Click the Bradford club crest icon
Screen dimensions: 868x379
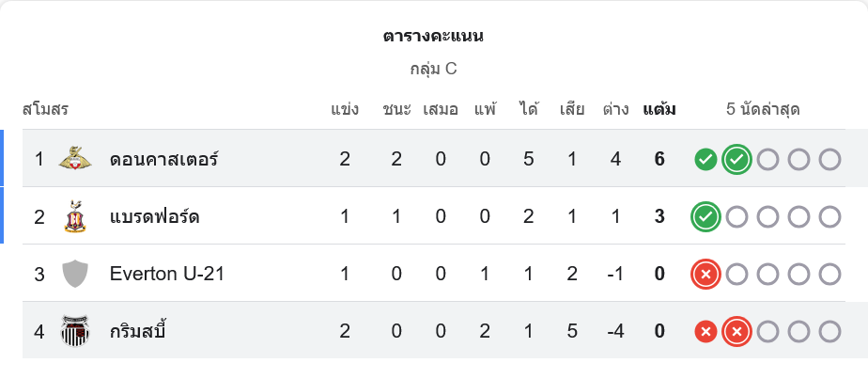74,217
